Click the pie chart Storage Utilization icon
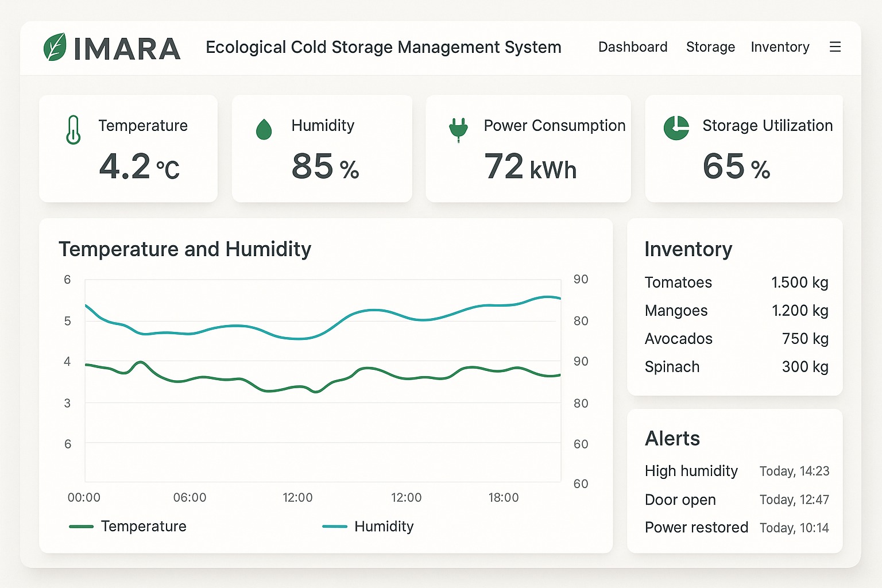Image resolution: width=882 pixels, height=588 pixels. tap(676, 128)
